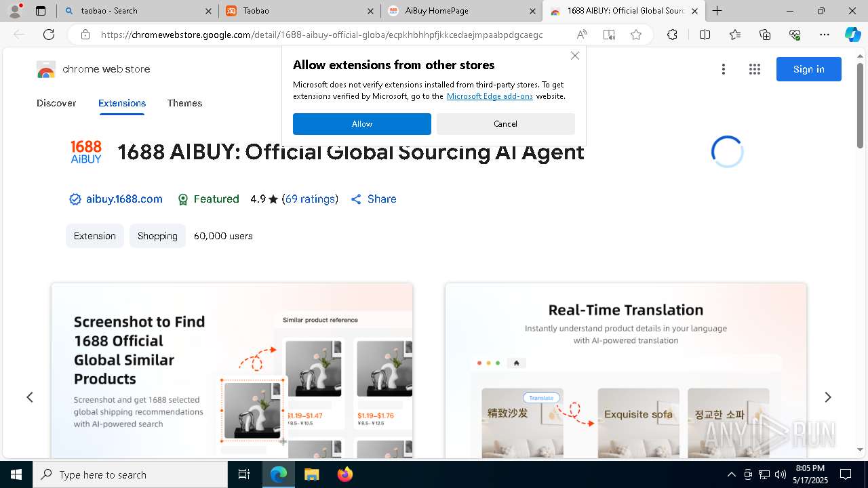The width and height of the screenshot is (868, 488).
Task: Click the taskbar clock showing 8:05 PM
Action: click(810, 474)
